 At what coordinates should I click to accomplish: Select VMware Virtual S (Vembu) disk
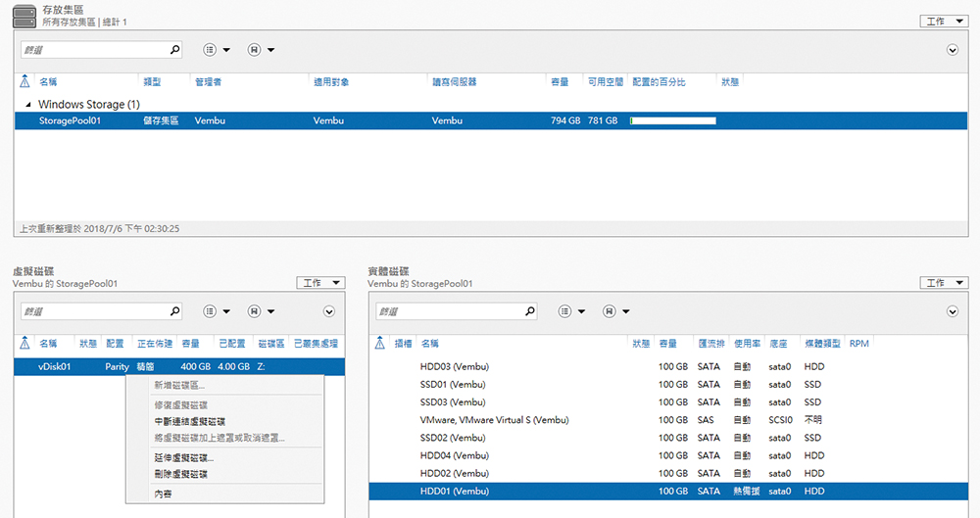[668, 420]
